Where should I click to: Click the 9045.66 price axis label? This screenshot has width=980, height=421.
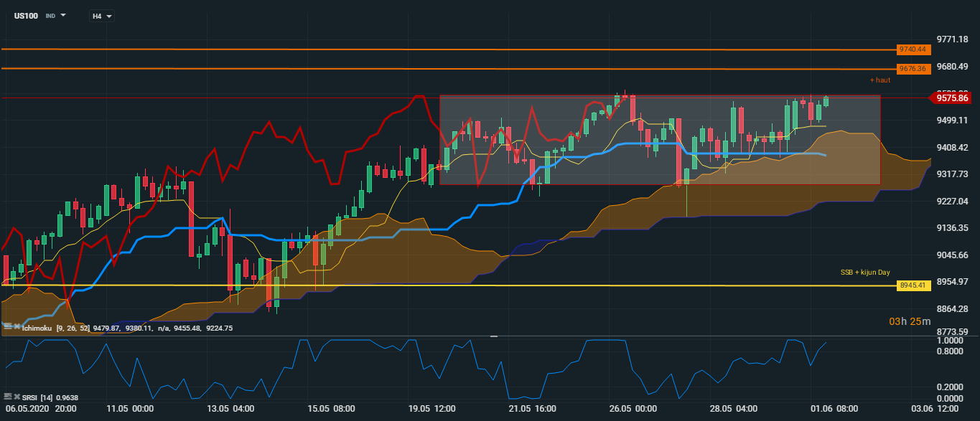953,255
